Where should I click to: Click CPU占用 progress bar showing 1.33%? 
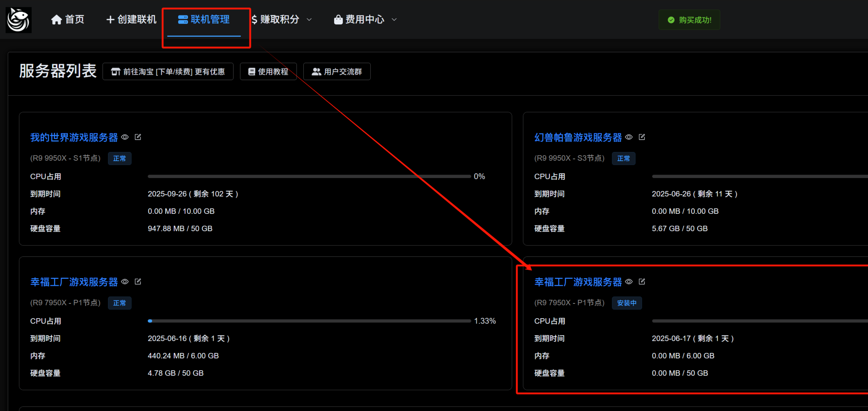(309, 321)
